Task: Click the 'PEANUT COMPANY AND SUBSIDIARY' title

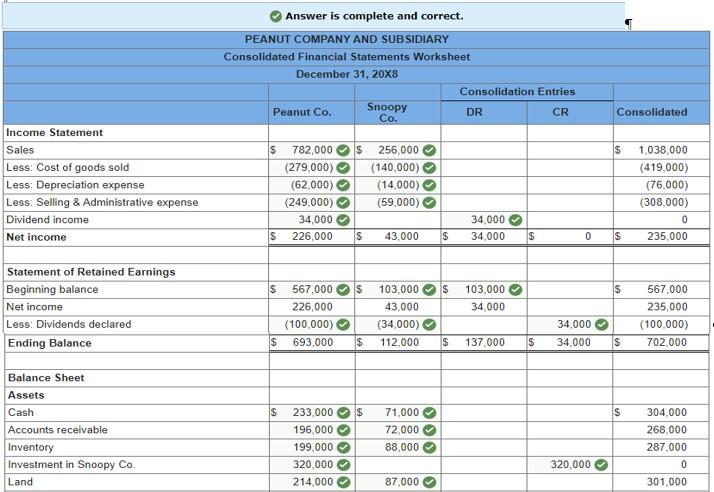Action: (x=347, y=39)
